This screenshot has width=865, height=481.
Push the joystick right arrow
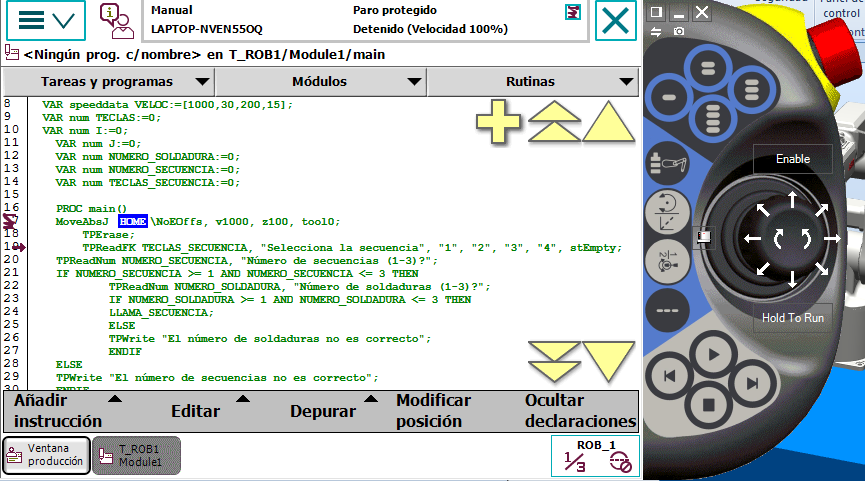tap(832, 239)
